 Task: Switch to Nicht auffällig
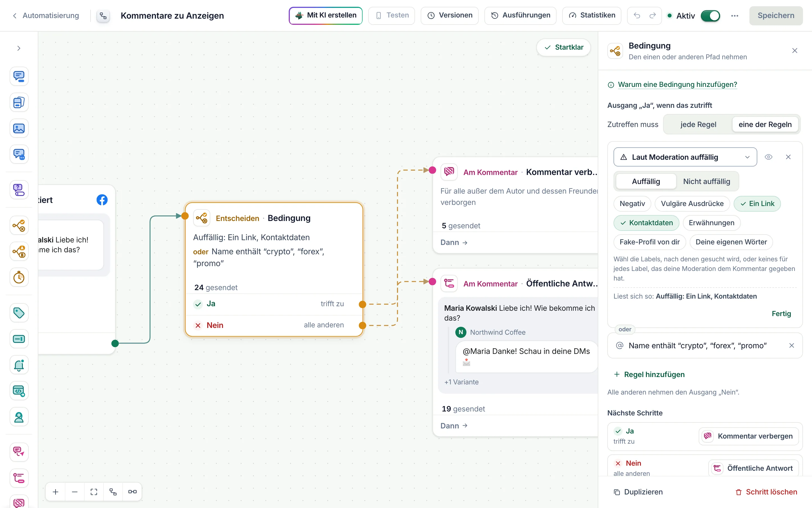coord(707,181)
